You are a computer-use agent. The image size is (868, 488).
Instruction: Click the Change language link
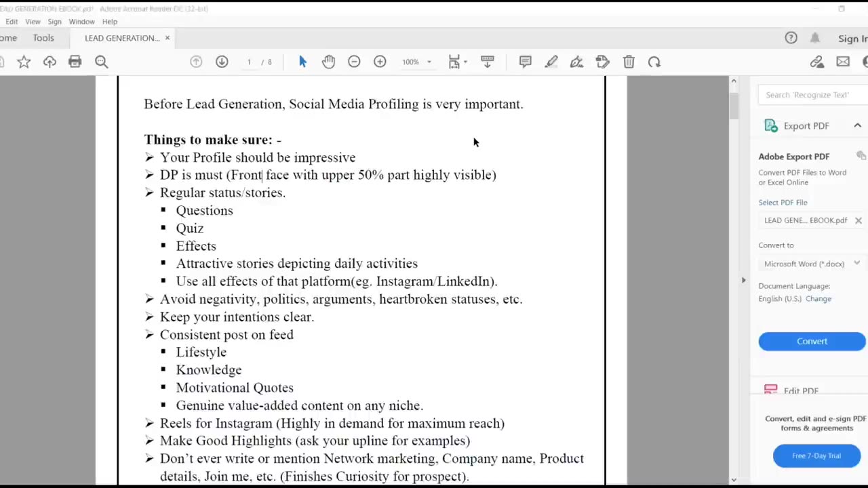click(818, 299)
